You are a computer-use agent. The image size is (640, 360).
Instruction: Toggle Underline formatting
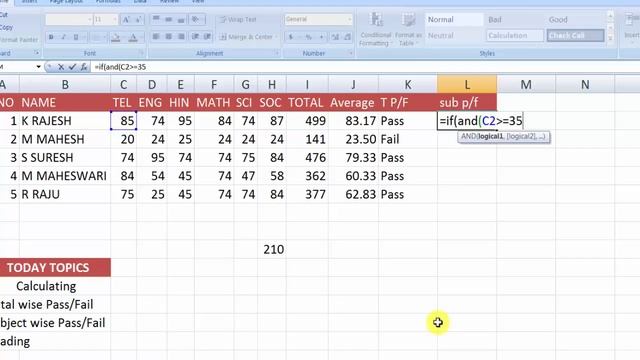click(x=76, y=37)
